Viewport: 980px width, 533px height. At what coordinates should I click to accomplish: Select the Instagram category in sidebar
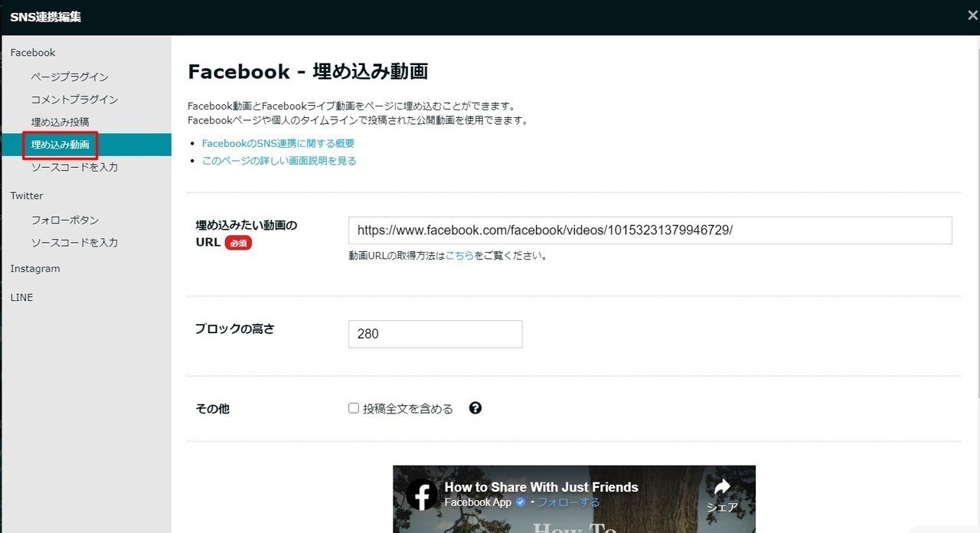pos(35,269)
